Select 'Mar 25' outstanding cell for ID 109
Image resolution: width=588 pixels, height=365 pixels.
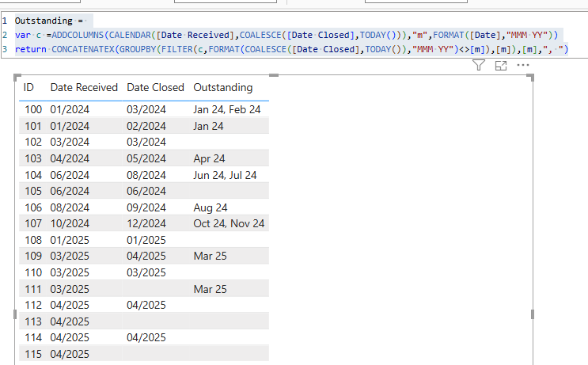[x=210, y=257]
